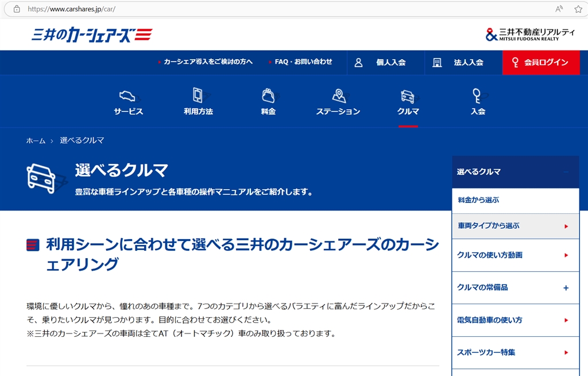588x376 pixels.
Task: Click the building icon for 法人入会
Action: pos(437,62)
